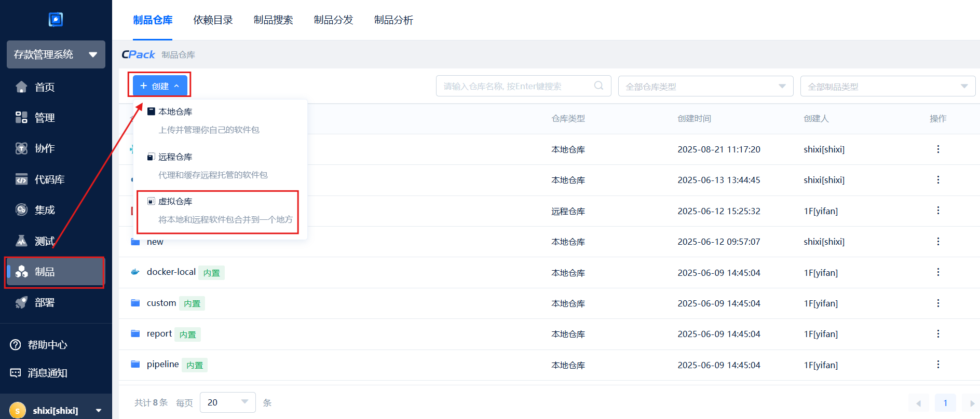Open actions menu for docker-local row
This screenshot has height=419, width=980.
click(937, 272)
